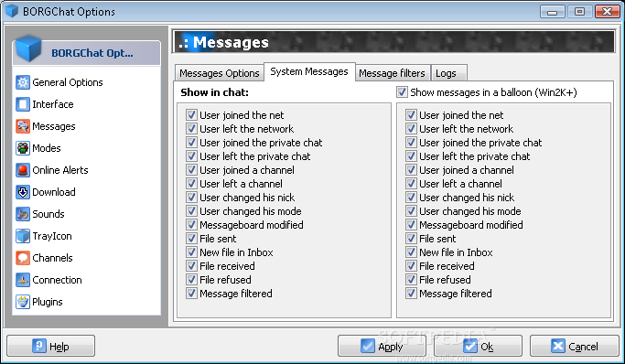
Task: Select 'BORGChat Opt...' sidebar header
Action: (87, 53)
